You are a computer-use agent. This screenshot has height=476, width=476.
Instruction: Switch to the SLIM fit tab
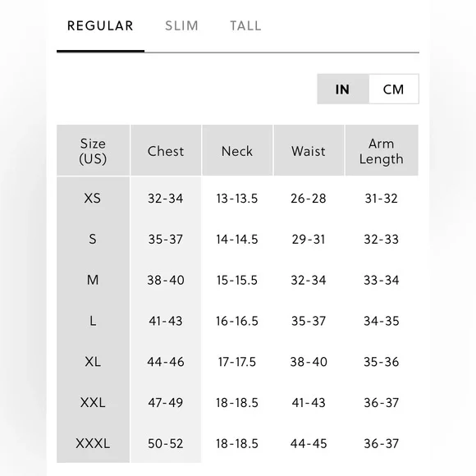pyautogui.click(x=181, y=25)
